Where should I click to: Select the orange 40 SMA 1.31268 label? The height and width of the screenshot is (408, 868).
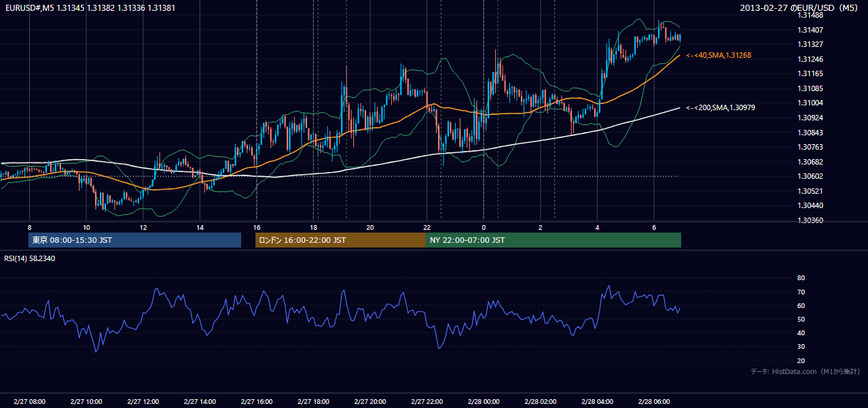coord(719,55)
